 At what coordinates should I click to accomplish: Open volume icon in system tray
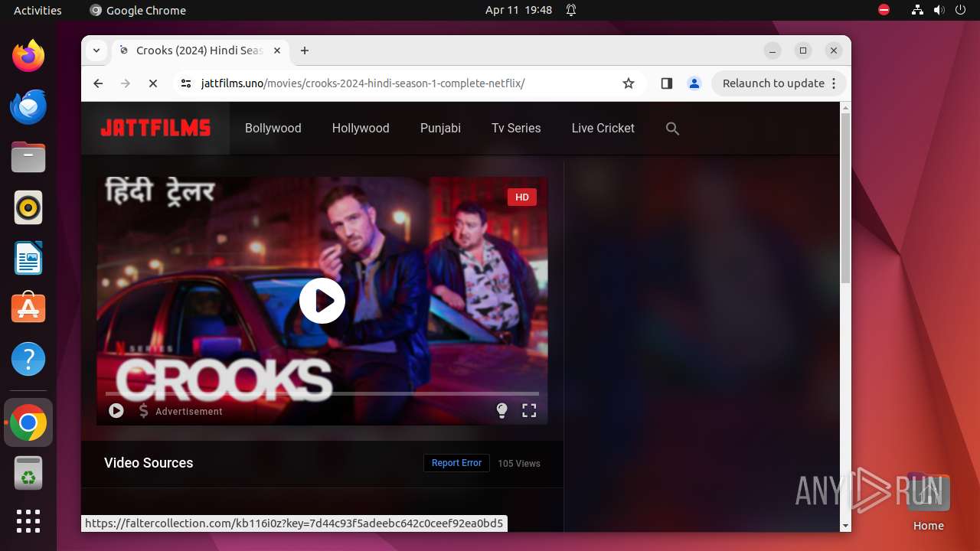[x=939, y=10]
